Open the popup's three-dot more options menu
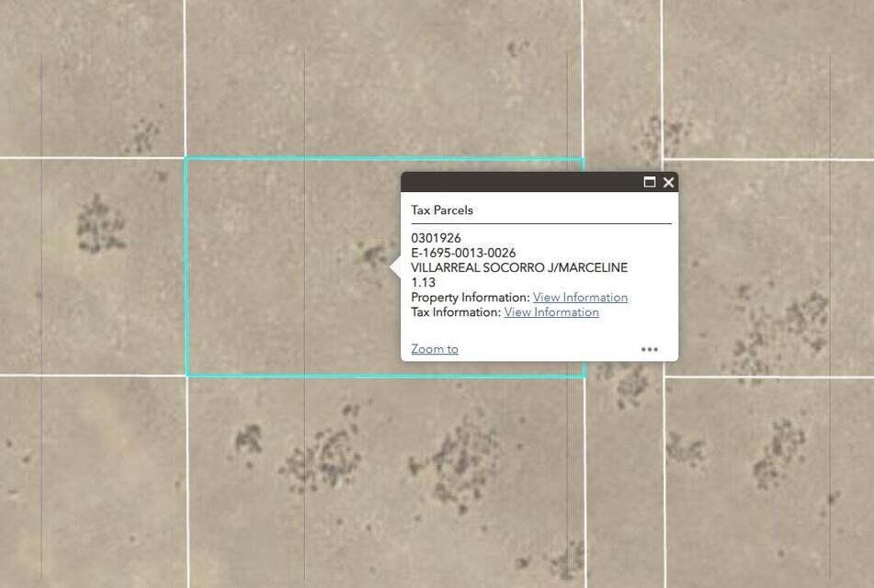This screenshot has width=874, height=588. pos(650,349)
